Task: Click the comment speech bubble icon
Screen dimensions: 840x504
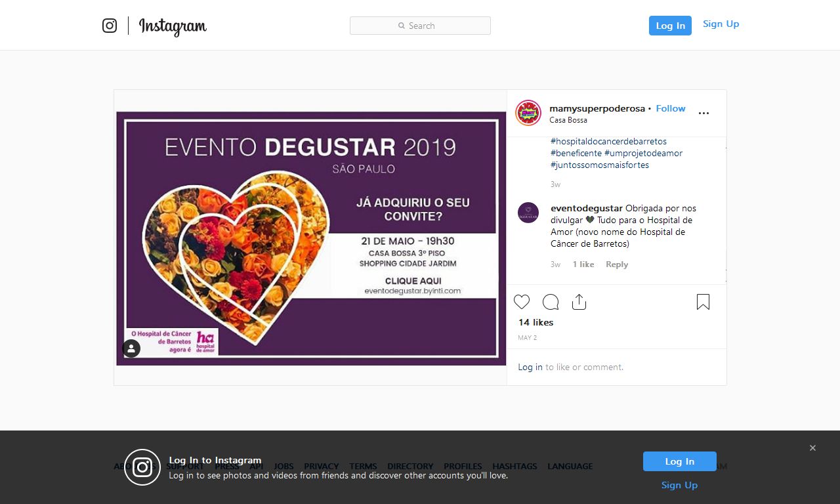Action: point(551,302)
